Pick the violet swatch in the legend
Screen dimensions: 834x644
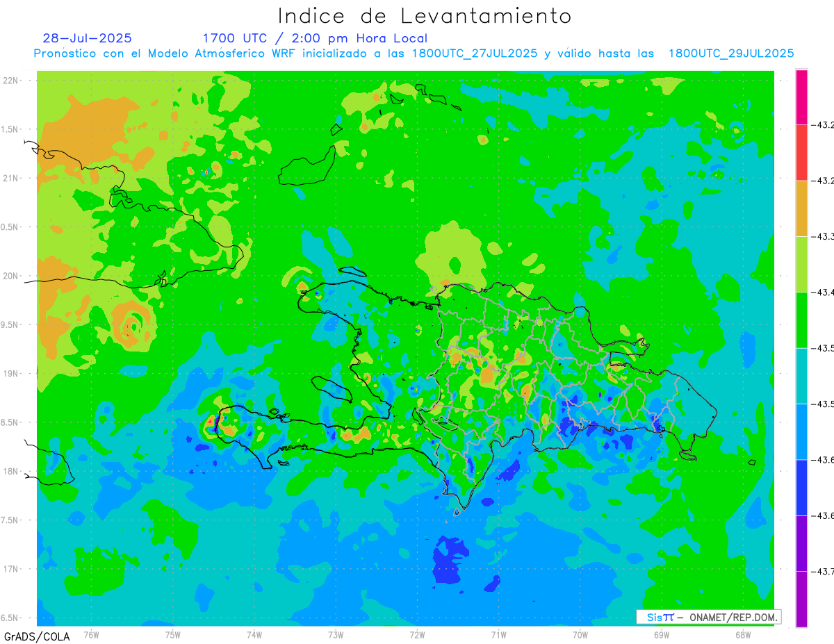coord(801,543)
